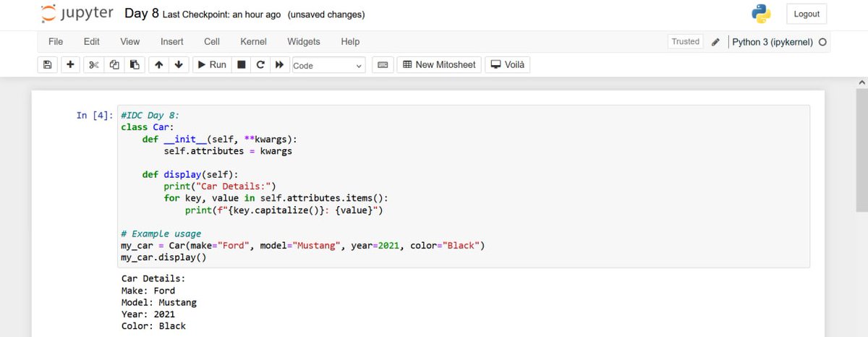Screen dimensions: 868x337
Task: Click the Jupyter logo
Action: click(76, 14)
